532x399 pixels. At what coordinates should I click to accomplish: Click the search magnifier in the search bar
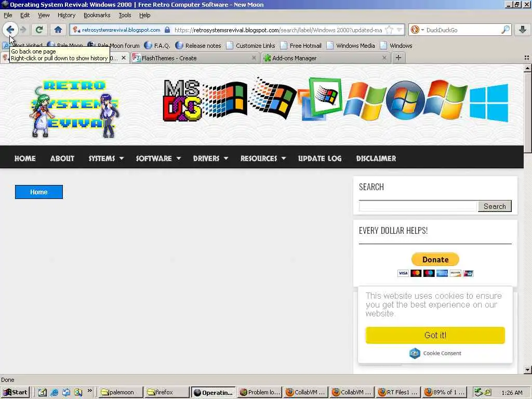[505, 30]
